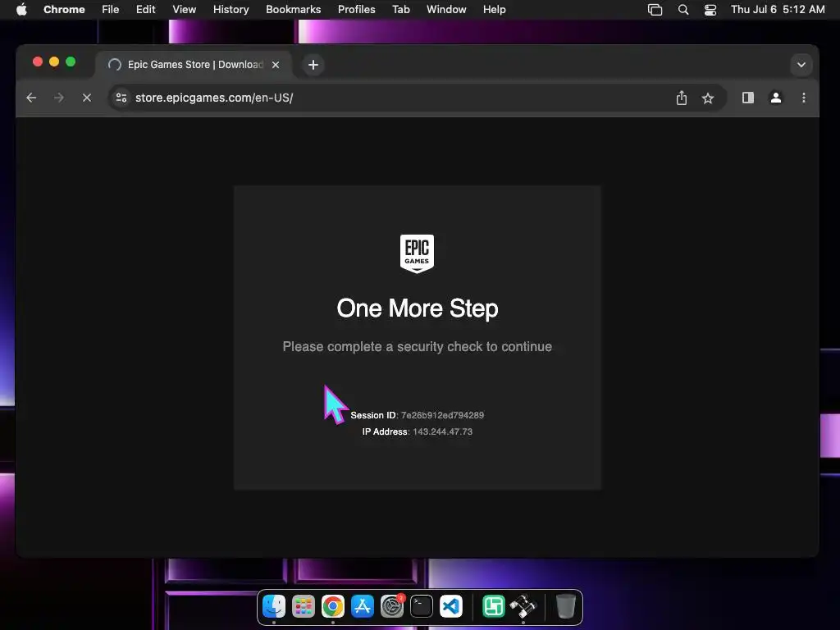Screen dimensions: 840x630
Task: Open the Trash from the dock
Action: tap(565, 606)
